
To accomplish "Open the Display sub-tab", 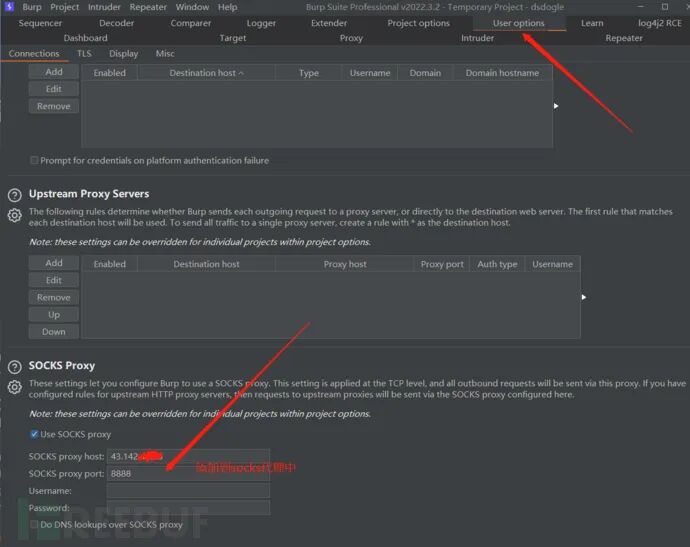I will click(x=123, y=53).
